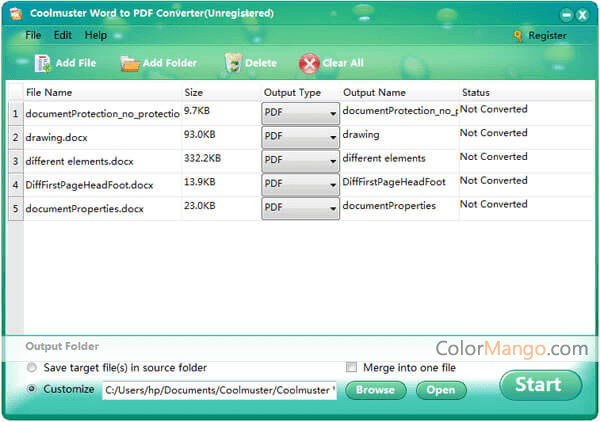The width and height of the screenshot is (600, 422).
Task: Open the File menu
Action: click(x=33, y=35)
